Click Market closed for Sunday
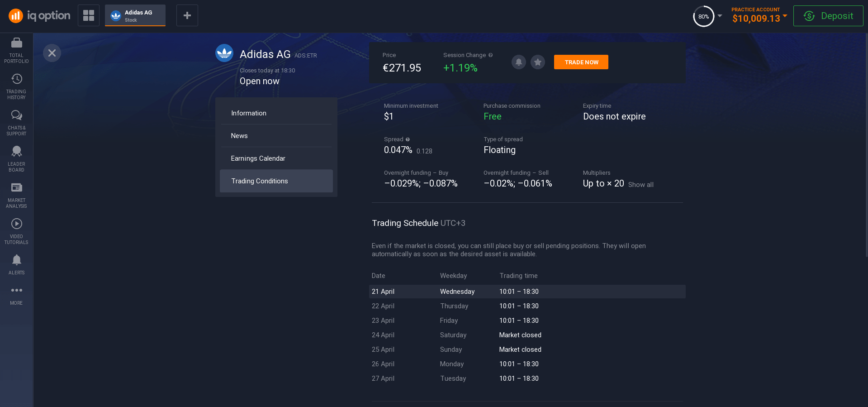This screenshot has width=868, height=407. 520,350
